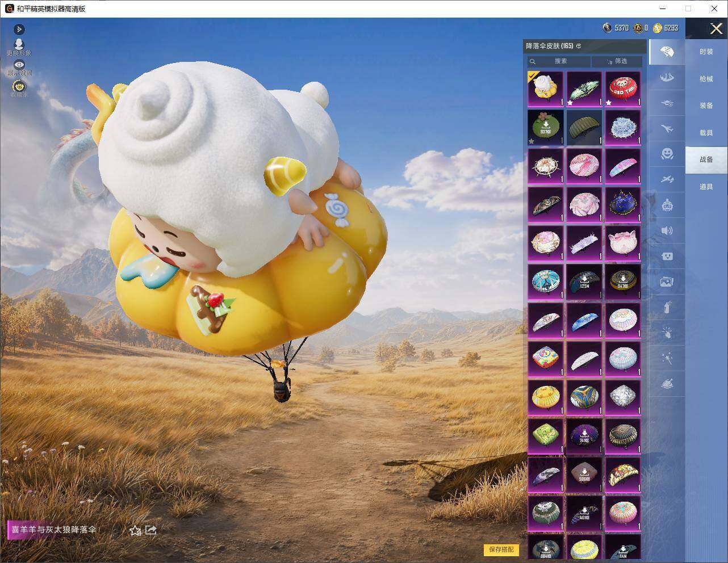The height and width of the screenshot is (563, 728).
Task: Open the roast chicken category icon
Action: pos(667,384)
